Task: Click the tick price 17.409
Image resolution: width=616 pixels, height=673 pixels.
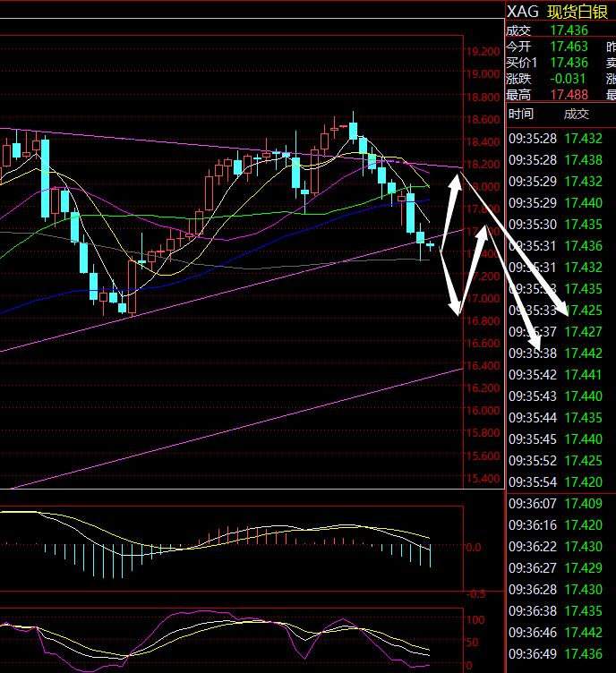Action: [x=584, y=504]
